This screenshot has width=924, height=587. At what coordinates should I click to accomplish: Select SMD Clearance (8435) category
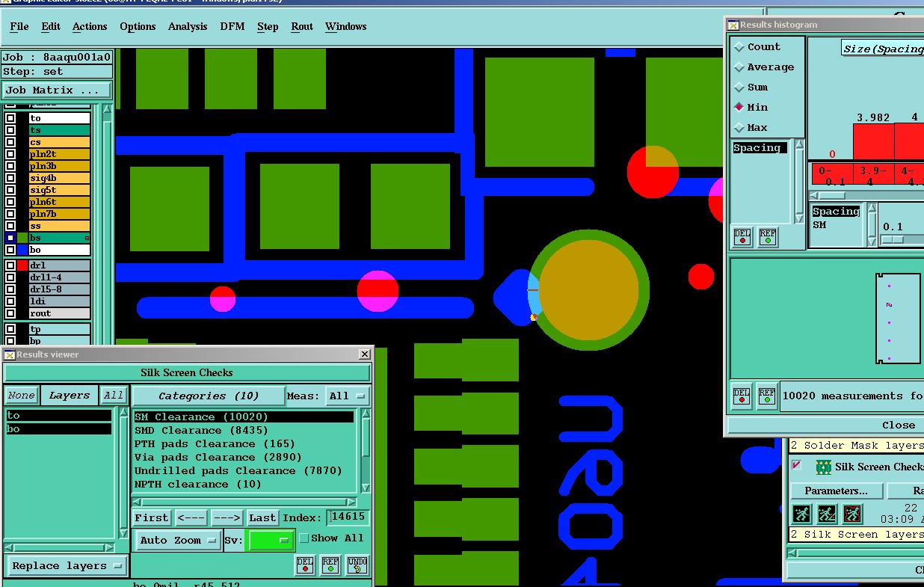coord(244,431)
